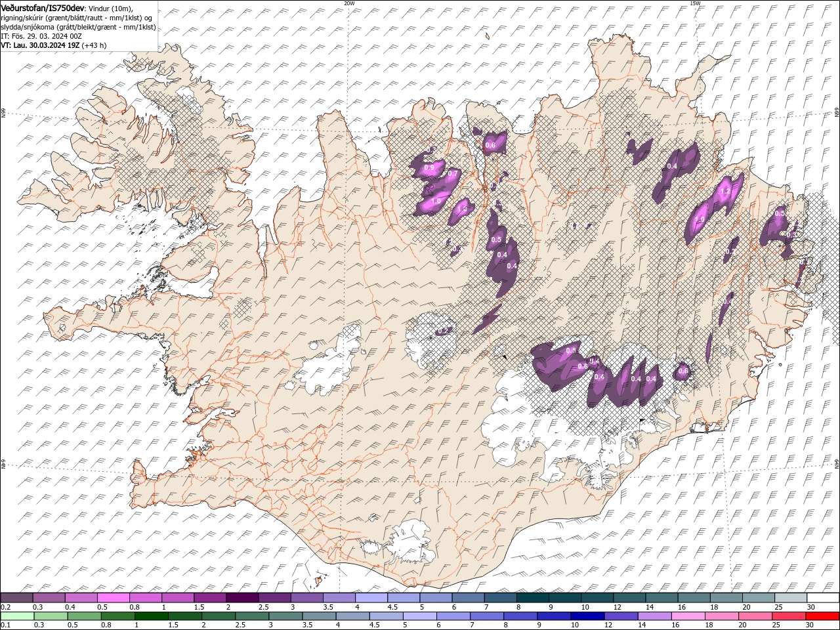Pick the dark mauve 0.2 legend swatch
Viewport: 840px width, 630px height.
point(16,598)
